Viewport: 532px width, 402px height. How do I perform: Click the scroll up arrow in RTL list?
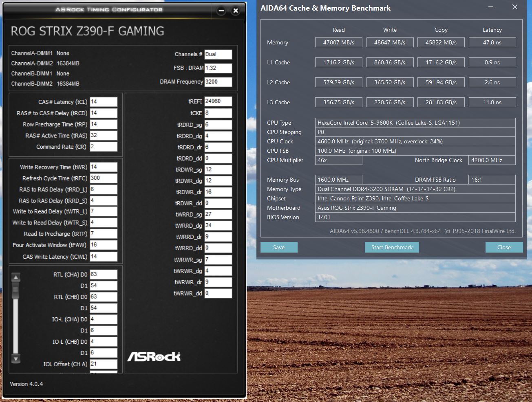coord(16,277)
